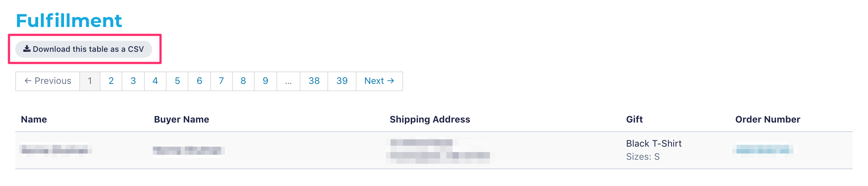The width and height of the screenshot is (868, 186).
Task: Open the blurred order number link
Action: coord(764,150)
